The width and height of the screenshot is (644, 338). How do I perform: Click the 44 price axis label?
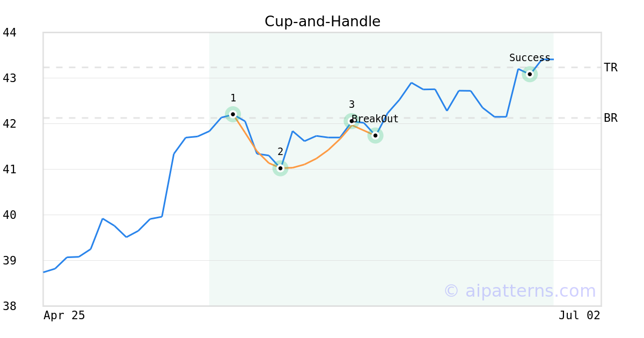[x=10, y=33]
